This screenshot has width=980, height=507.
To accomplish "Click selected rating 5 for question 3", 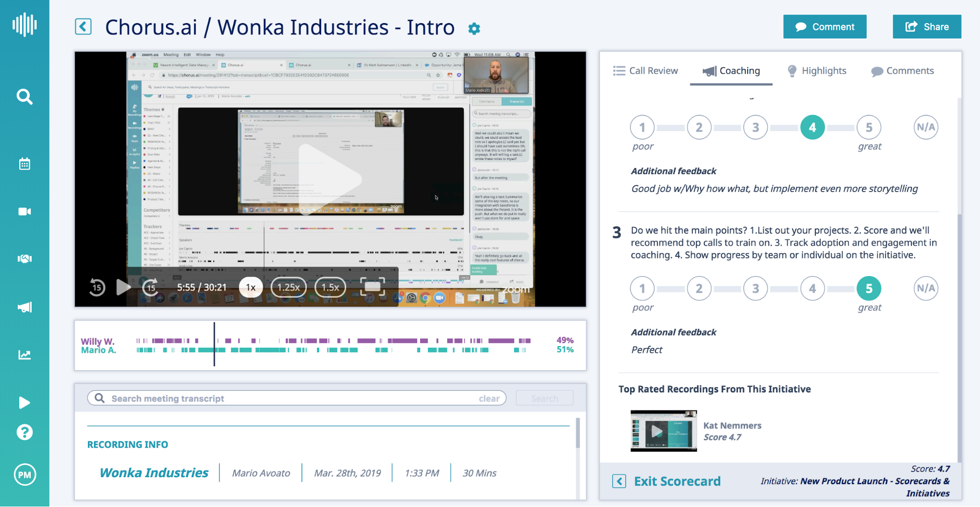I will [869, 288].
